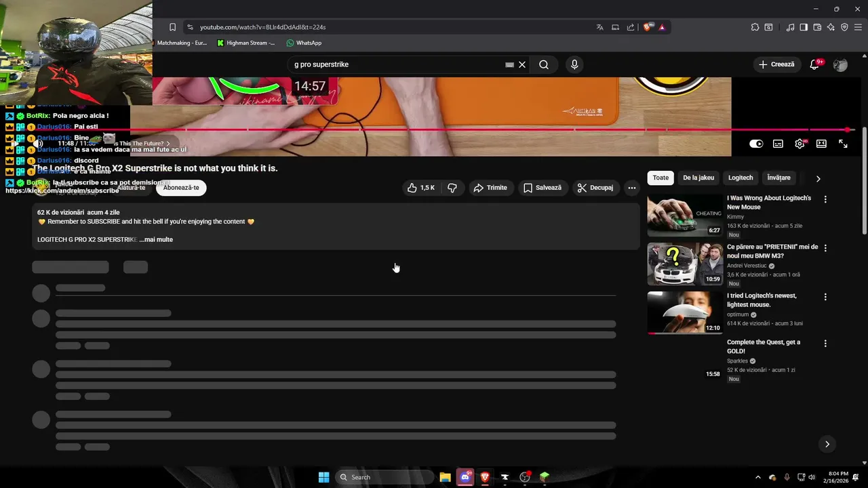Open the Highman Stream bookmark
Screen dimensions: 868x488
[x=246, y=43]
